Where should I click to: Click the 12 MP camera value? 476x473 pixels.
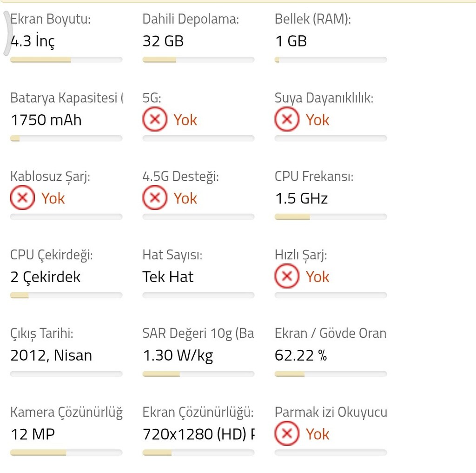(33, 434)
